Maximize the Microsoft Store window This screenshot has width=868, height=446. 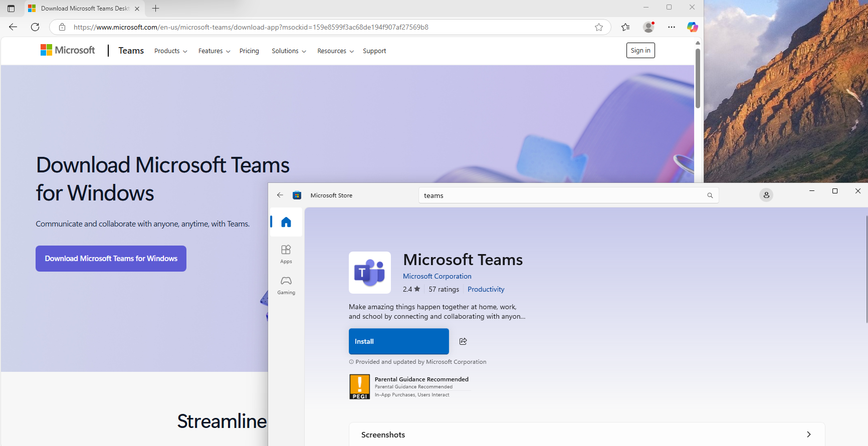(x=835, y=191)
